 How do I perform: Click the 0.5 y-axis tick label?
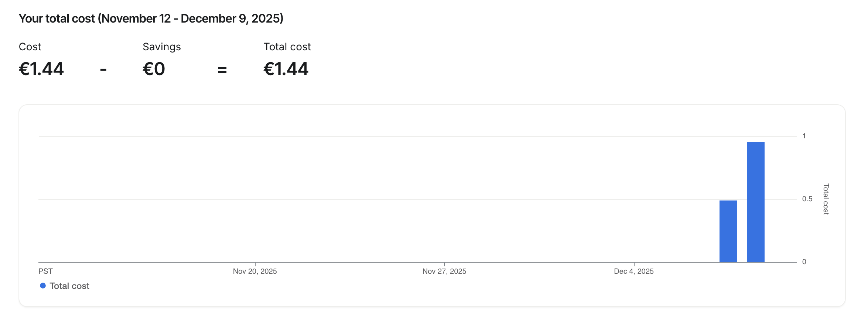tap(807, 199)
